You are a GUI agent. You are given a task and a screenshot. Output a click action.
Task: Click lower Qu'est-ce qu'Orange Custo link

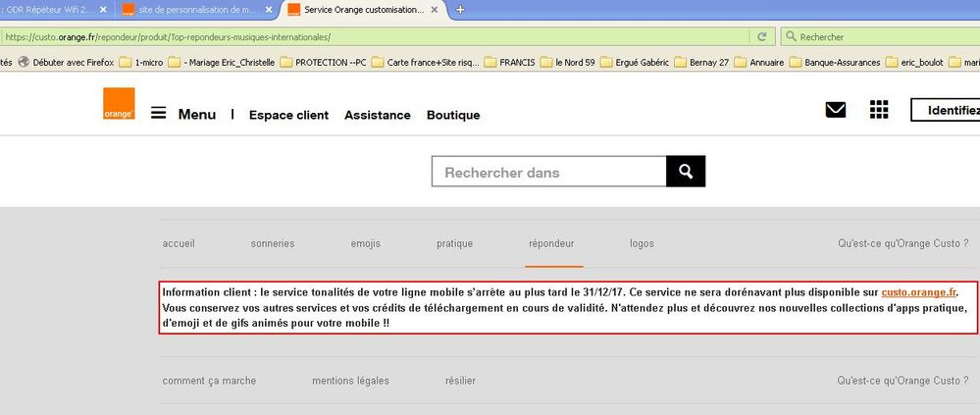(x=903, y=381)
